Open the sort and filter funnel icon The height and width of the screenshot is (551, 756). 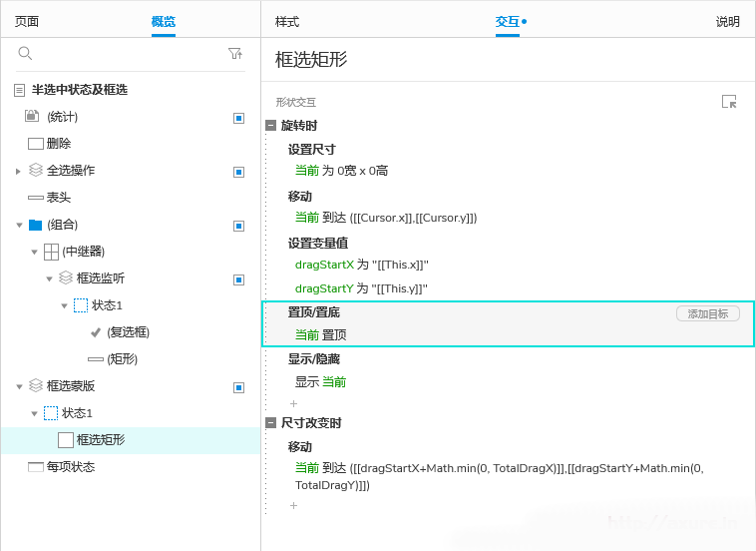(235, 54)
